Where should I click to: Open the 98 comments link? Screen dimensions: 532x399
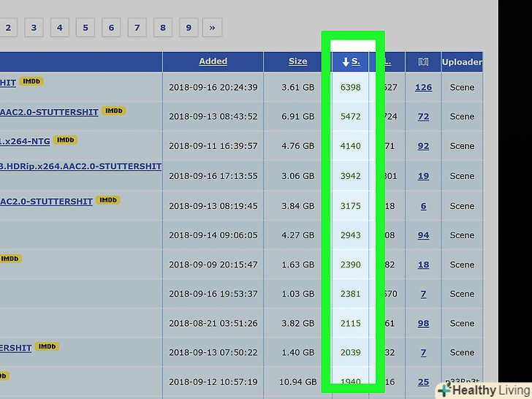click(423, 324)
